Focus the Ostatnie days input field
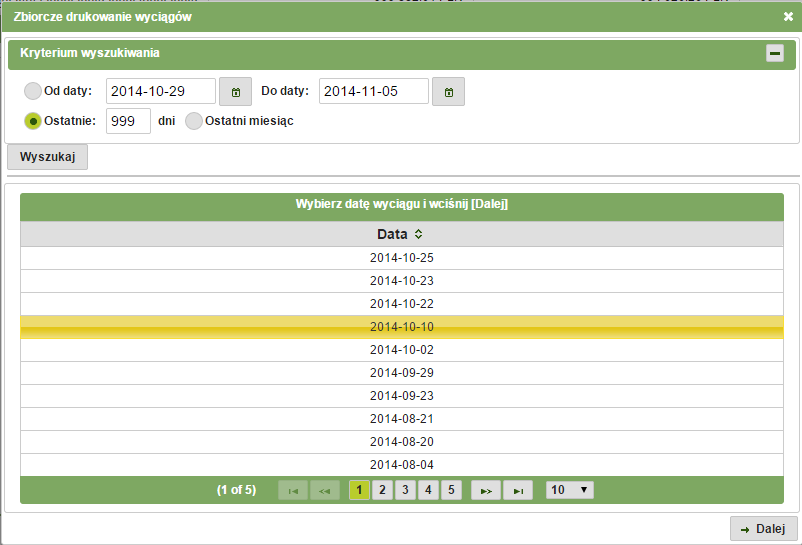This screenshot has height=545, width=802. coord(128,121)
